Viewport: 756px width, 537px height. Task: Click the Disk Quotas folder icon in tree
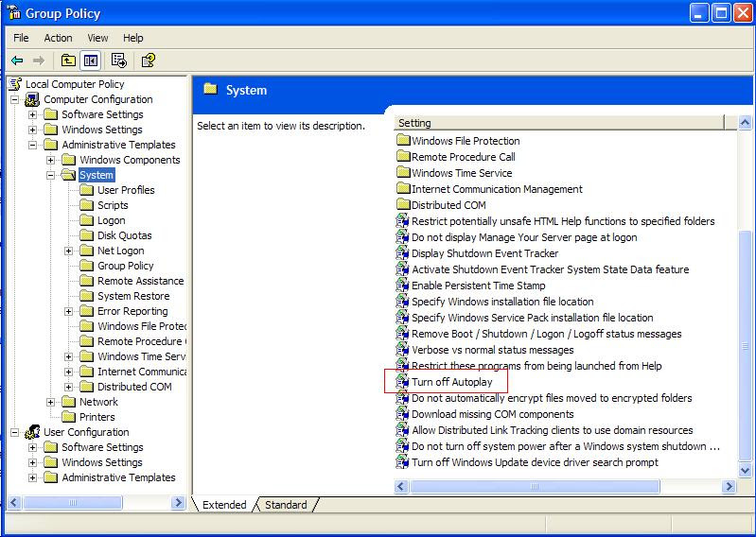click(86, 235)
